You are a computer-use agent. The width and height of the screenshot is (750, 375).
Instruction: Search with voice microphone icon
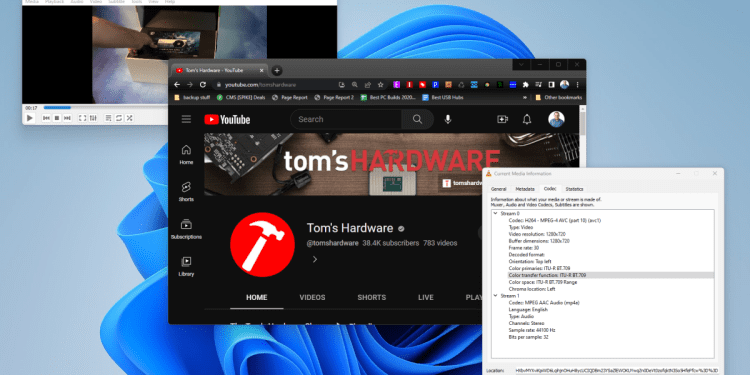[448, 119]
